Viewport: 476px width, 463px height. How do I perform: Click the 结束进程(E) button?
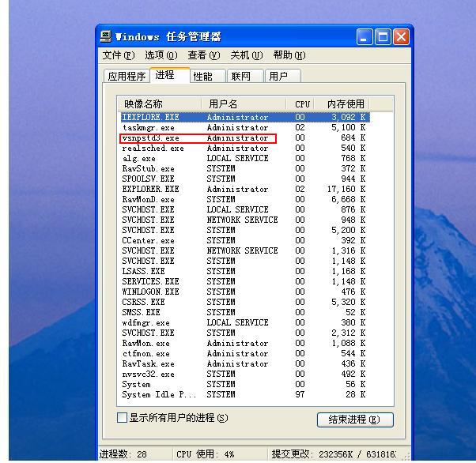click(355, 420)
